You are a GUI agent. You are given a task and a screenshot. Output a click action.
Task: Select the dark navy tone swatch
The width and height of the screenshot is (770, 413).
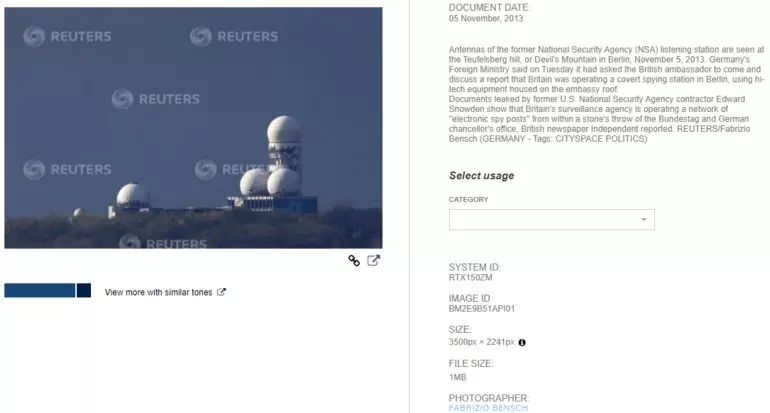(84, 290)
